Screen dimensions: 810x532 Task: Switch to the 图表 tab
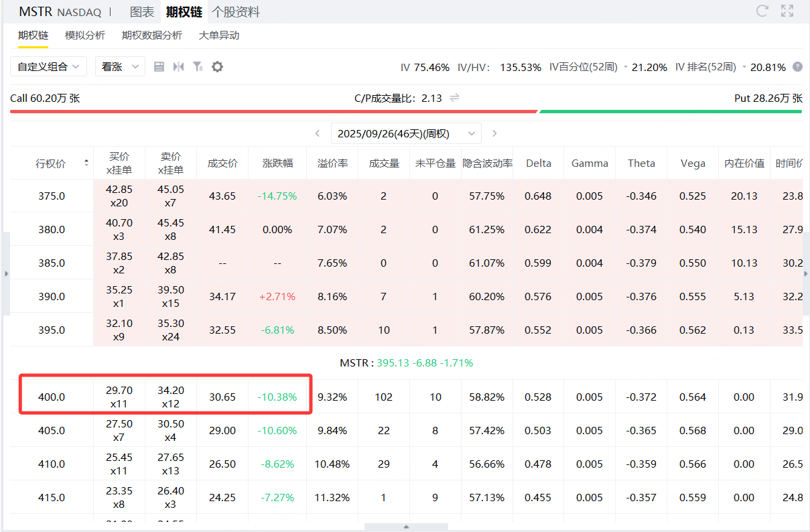[x=142, y=12]
